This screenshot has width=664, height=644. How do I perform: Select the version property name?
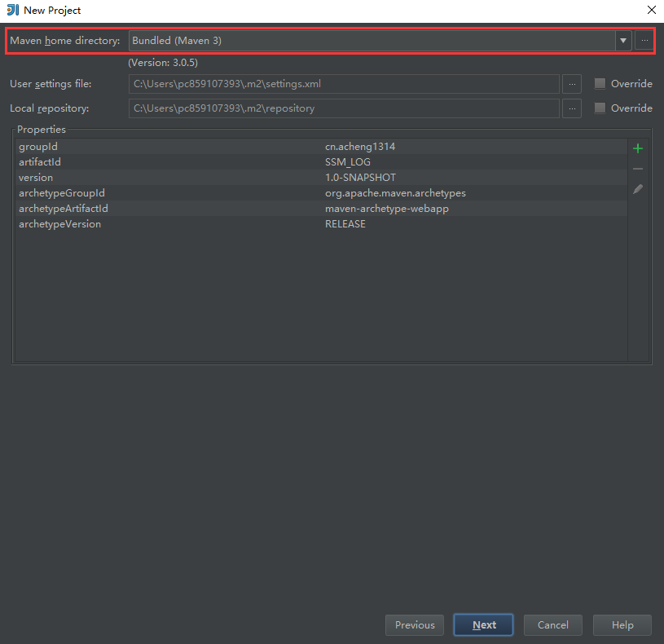[x=36, y=178]
